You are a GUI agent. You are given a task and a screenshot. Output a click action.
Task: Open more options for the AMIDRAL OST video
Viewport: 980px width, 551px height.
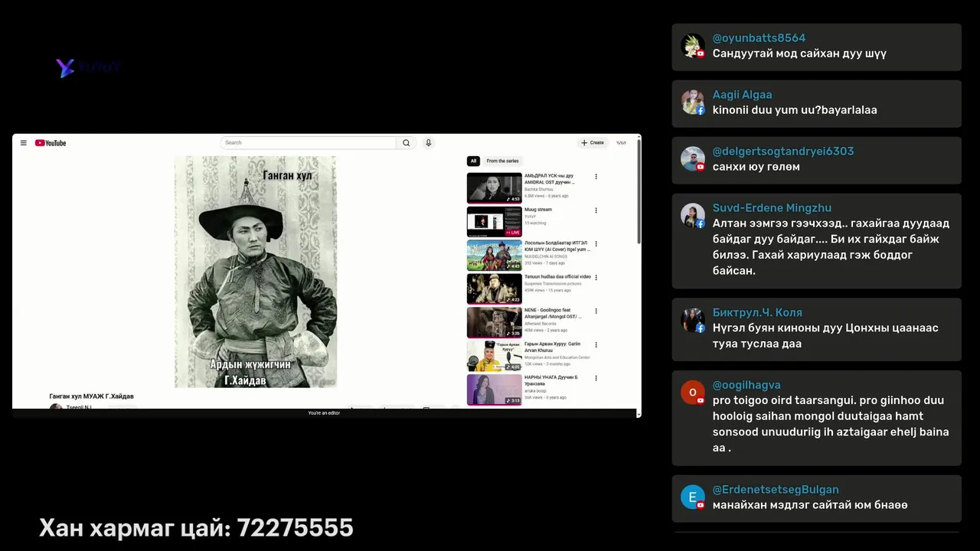[596, 177]
